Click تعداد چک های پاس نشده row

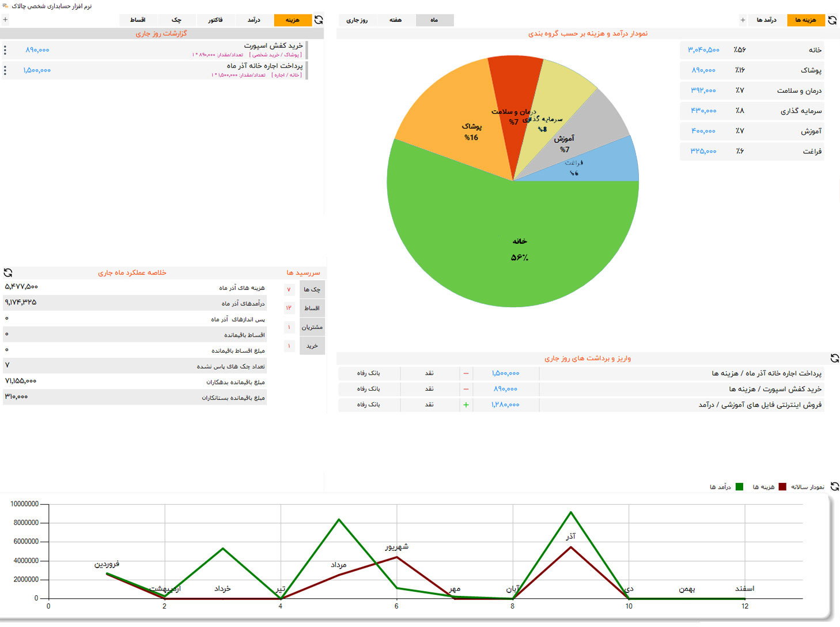coord(135,366)
